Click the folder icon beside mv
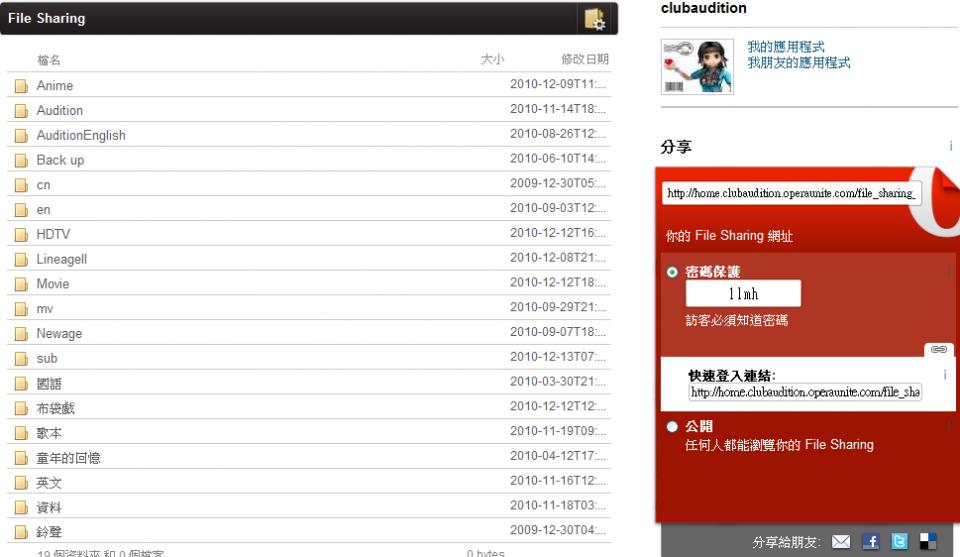 click(x=21, y=309)
